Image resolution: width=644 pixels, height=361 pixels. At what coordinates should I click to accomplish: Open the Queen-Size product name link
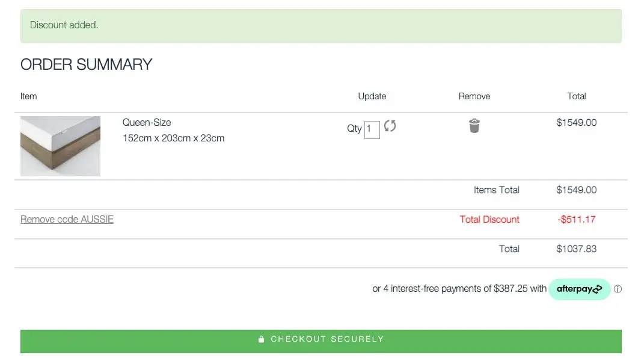[x=147, y=123]
